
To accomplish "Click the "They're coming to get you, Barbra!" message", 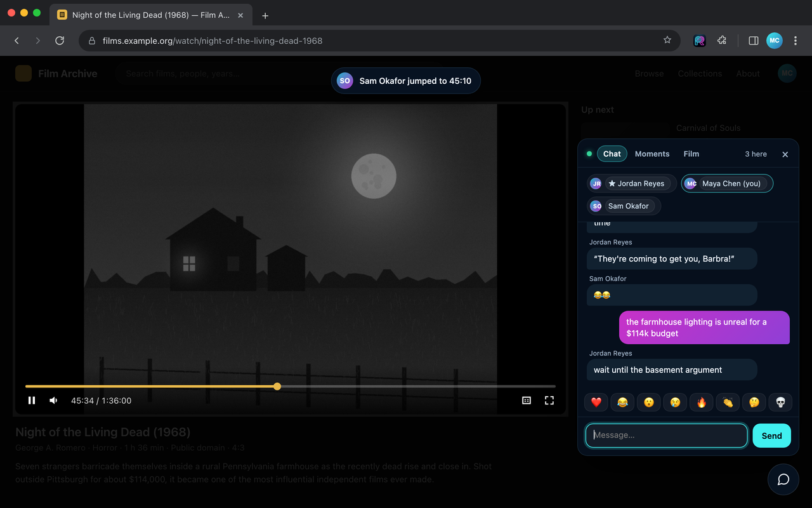I will coord(672,259).
